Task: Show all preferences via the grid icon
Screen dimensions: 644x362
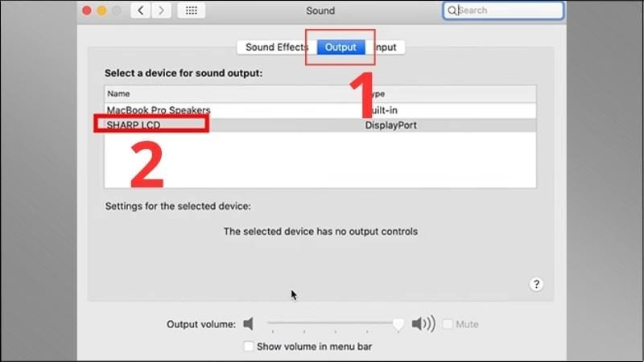Action: pyautogui.click(x=192, y=10)
